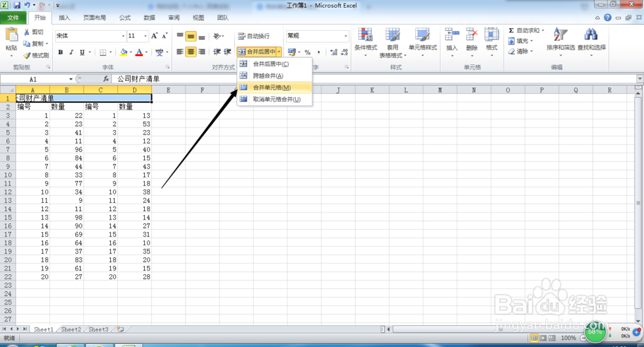Image resolution: width=644 pixels, height=347 pixels.
Task: Click the fx insert function icon
Action: coord(106,79)
